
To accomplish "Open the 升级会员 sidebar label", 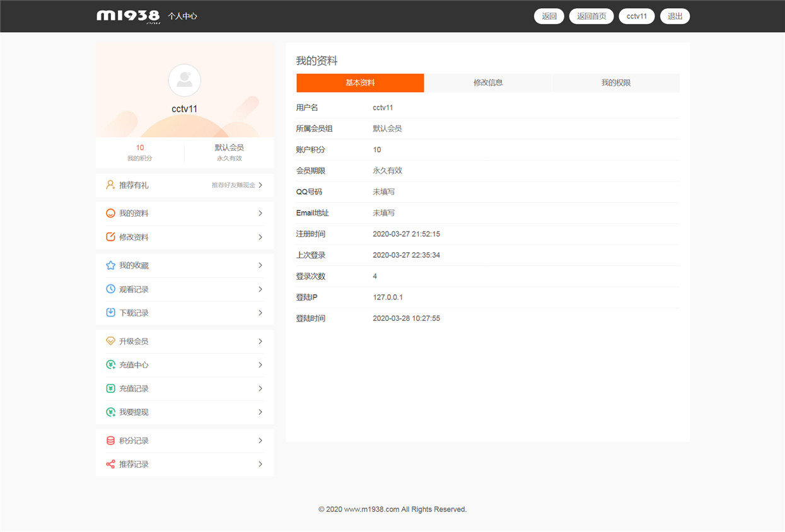I will point(134,341).
